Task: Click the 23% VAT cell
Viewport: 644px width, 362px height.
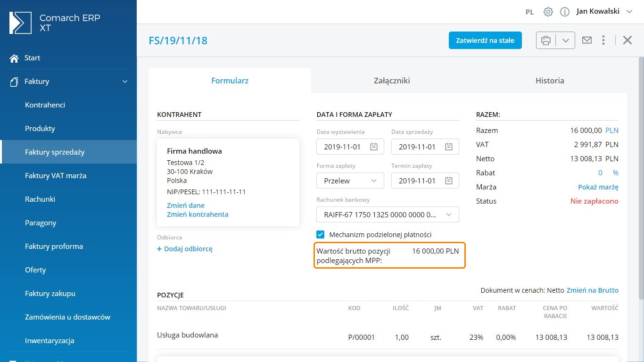Action: (x=476, y=337)
